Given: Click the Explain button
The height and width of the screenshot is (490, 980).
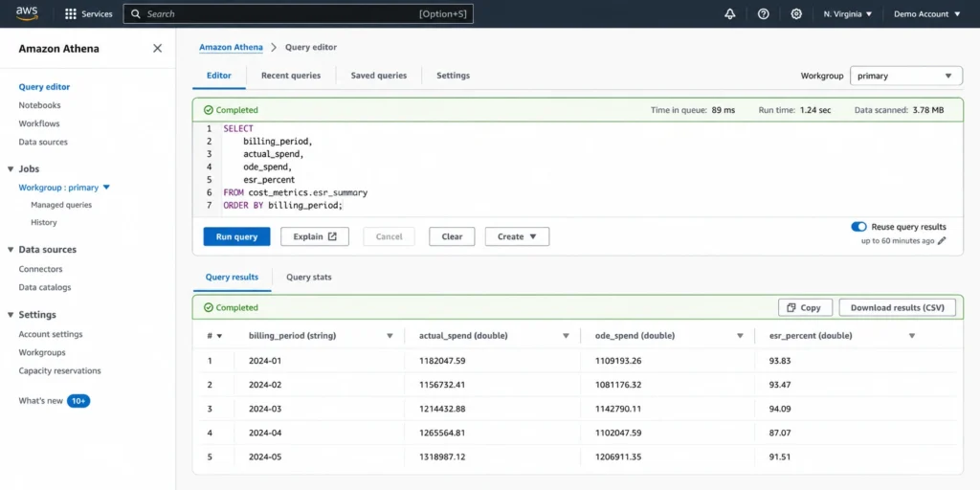Looking at the screenshot, I should pyautogui.click(x=314, y=237).
